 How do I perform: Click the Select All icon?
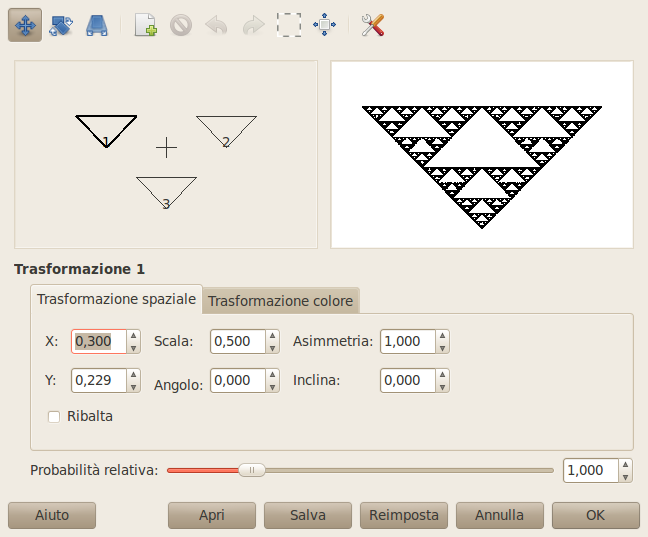(x=289, y=25)
